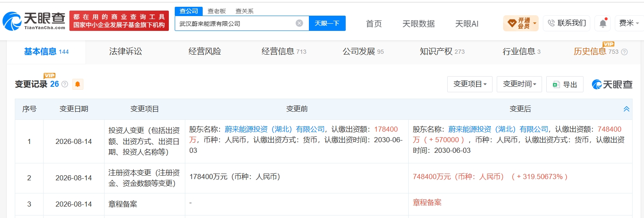
Task: Go to 首页 in top navigation
Action: [x=374, y=24]
